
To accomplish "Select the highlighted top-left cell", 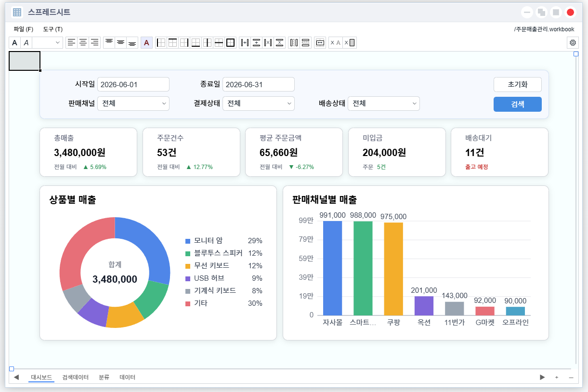I will tap(25, 61).
